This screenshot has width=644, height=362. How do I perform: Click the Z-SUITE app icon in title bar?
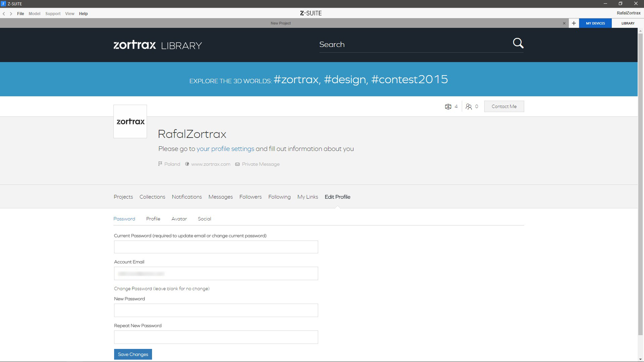point(3,4)
